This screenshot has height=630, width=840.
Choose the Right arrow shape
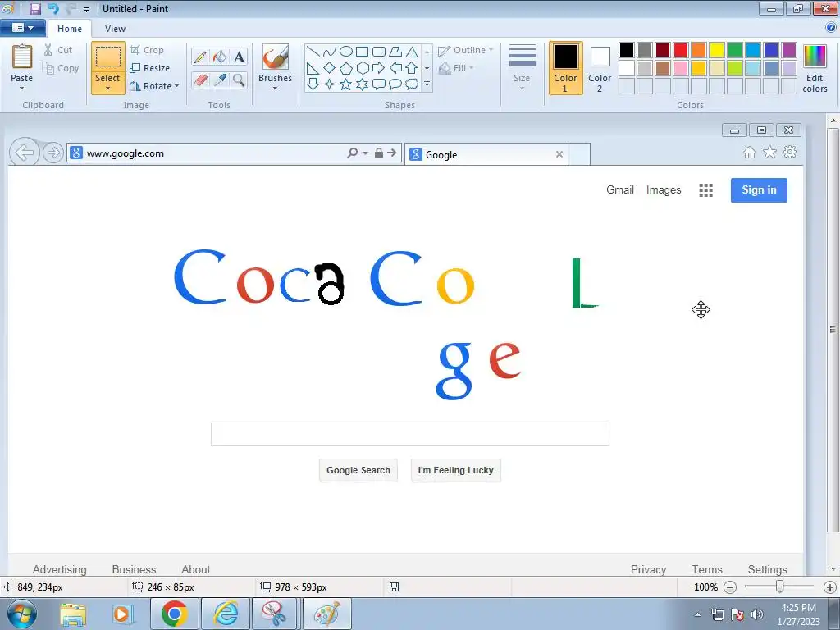pos(379,68)
